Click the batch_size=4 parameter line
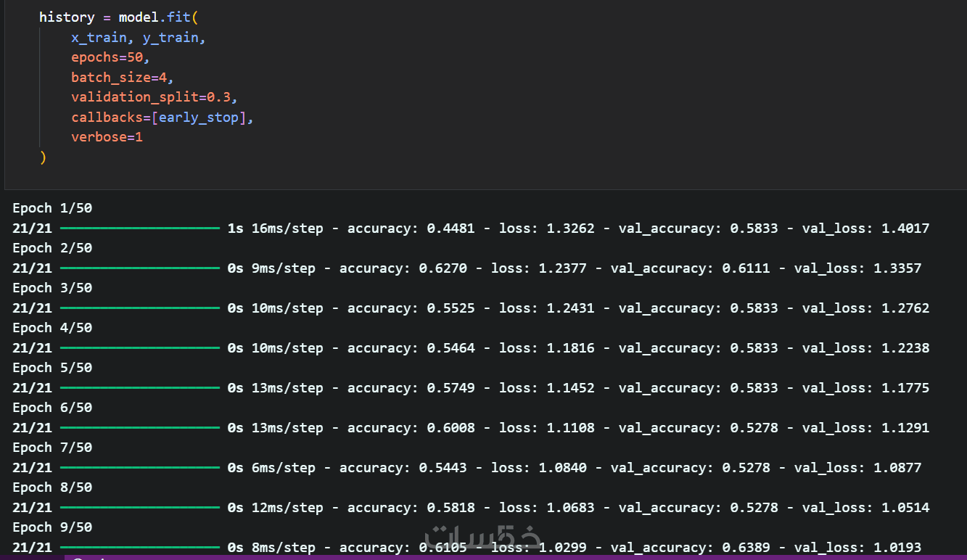This screenshot has width=967, height=560. tap(122, 77)
